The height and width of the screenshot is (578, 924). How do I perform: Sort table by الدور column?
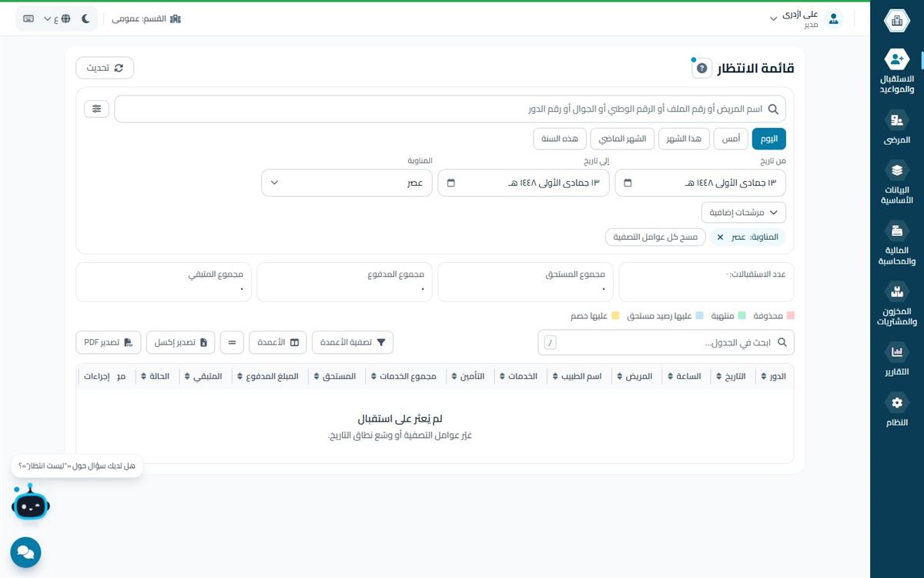773,376
